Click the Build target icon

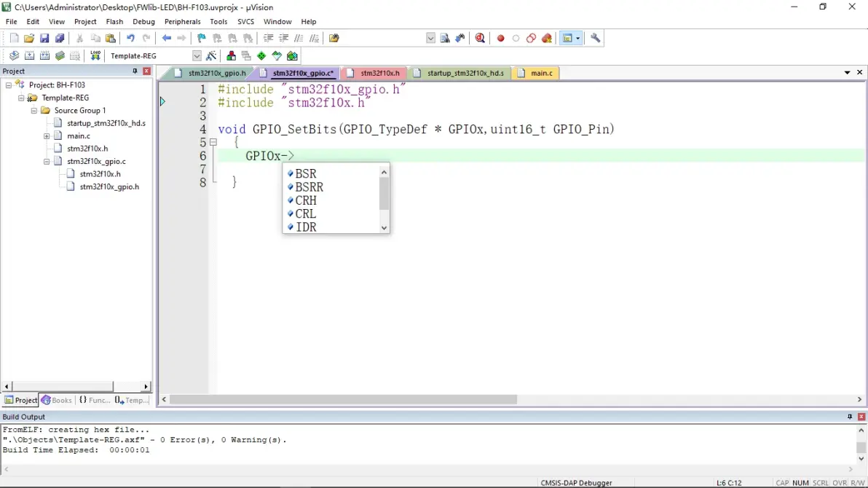(29, 56)
